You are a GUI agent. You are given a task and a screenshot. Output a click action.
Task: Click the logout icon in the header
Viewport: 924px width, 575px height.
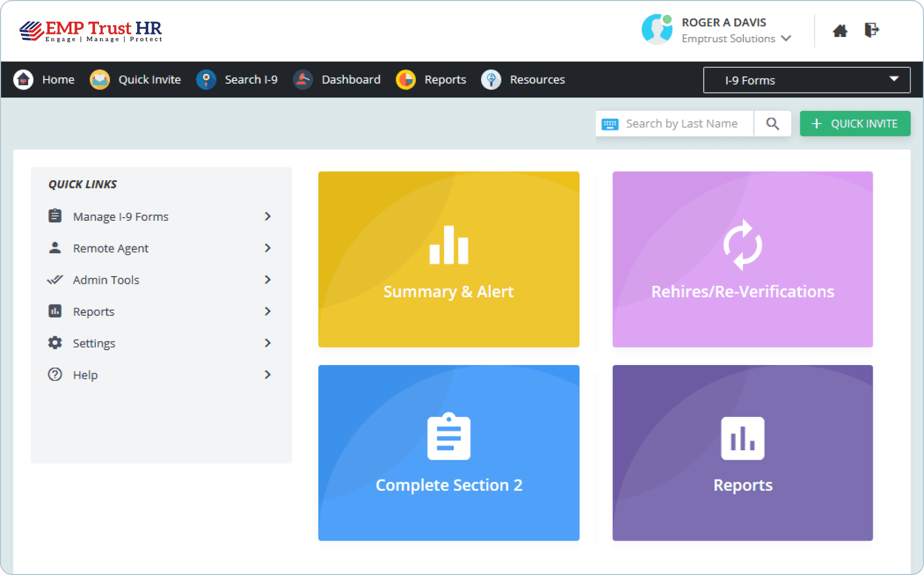(872, 30)
